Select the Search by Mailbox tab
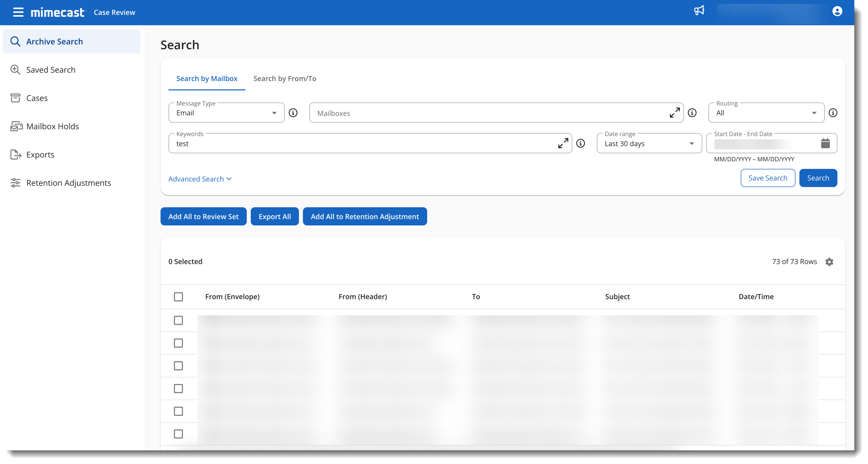The image size is (868, 464). coord(206,79)
